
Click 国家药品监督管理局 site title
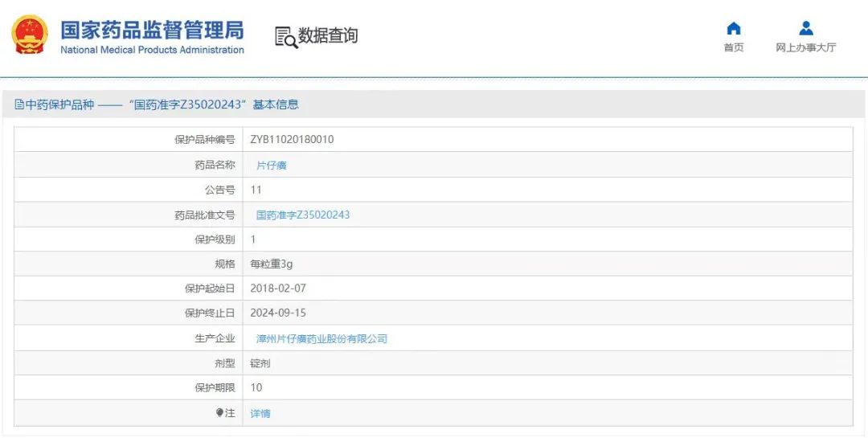click(x=152, y=30)
